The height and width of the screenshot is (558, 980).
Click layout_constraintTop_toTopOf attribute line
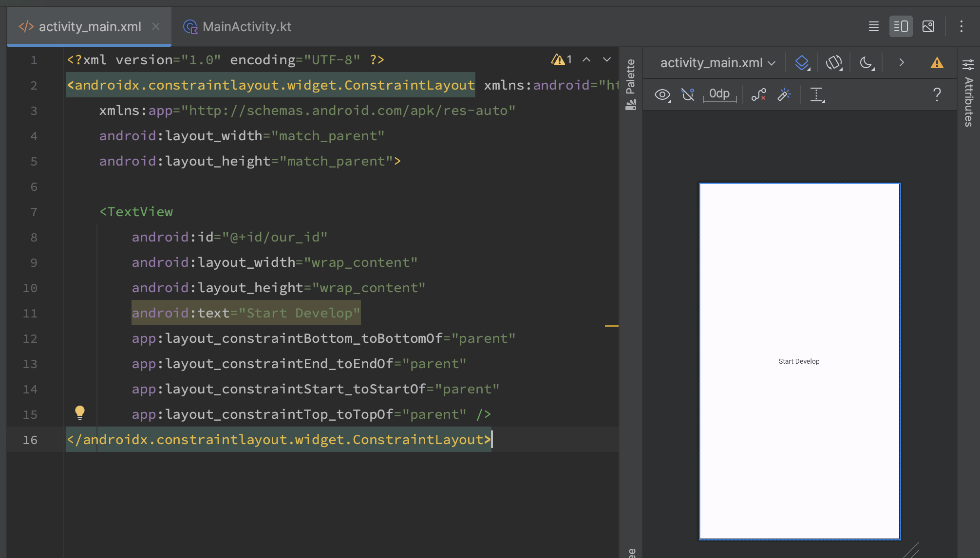click(x=311, y=414)
